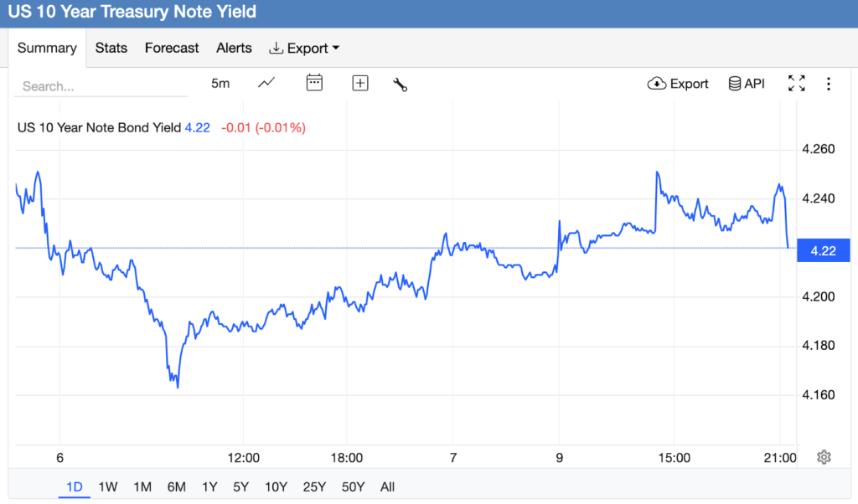Open the wrench chart tools icon
The height and width of the screenshot is (504, 858).
coord(400,84)
